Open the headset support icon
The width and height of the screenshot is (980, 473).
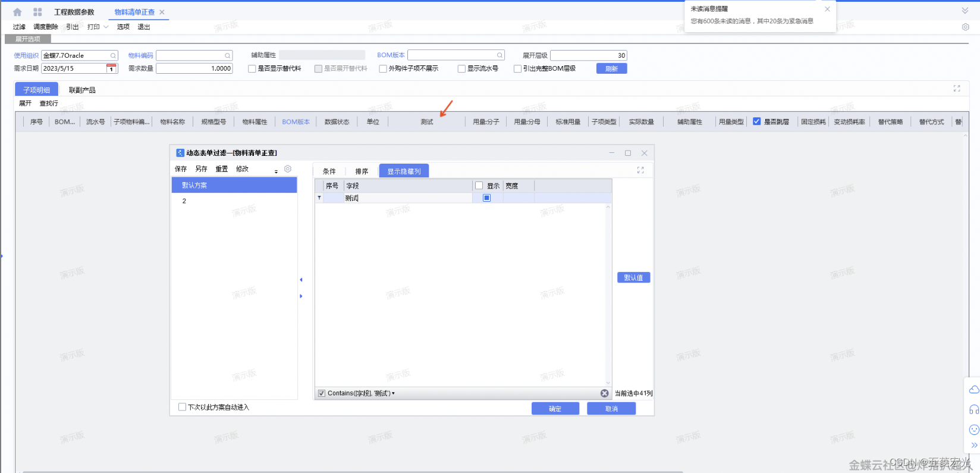(x=974, y=409)
